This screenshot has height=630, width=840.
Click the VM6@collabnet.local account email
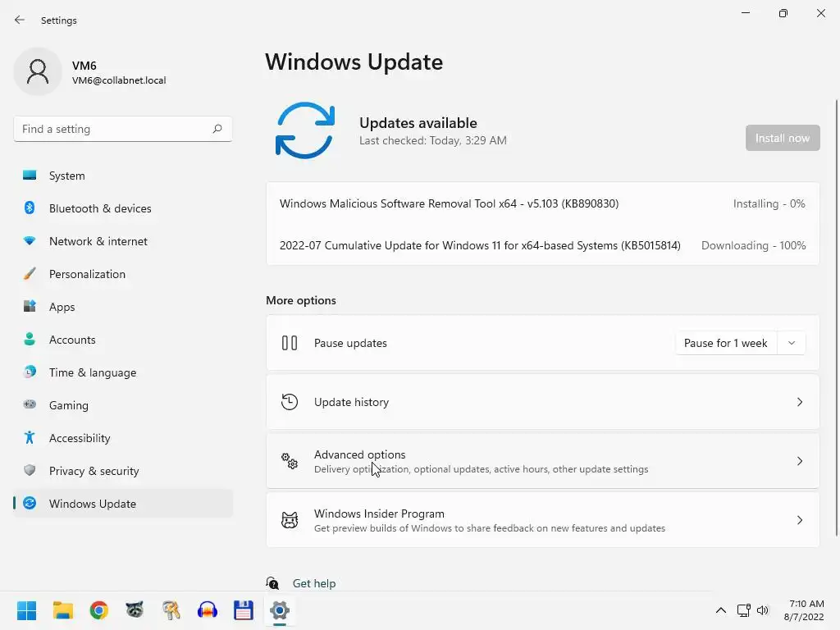point(119,80)
